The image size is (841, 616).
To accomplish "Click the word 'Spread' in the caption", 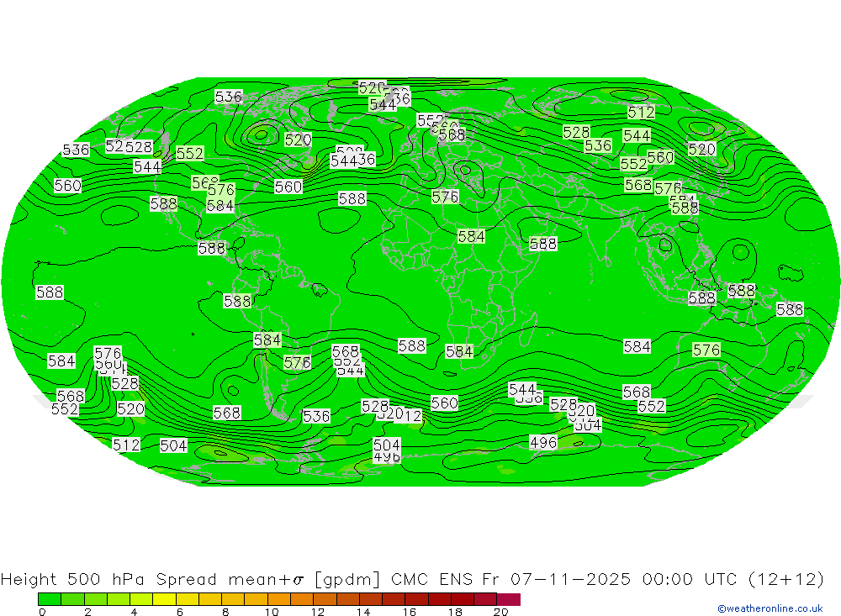I will (x=187, y=580).
